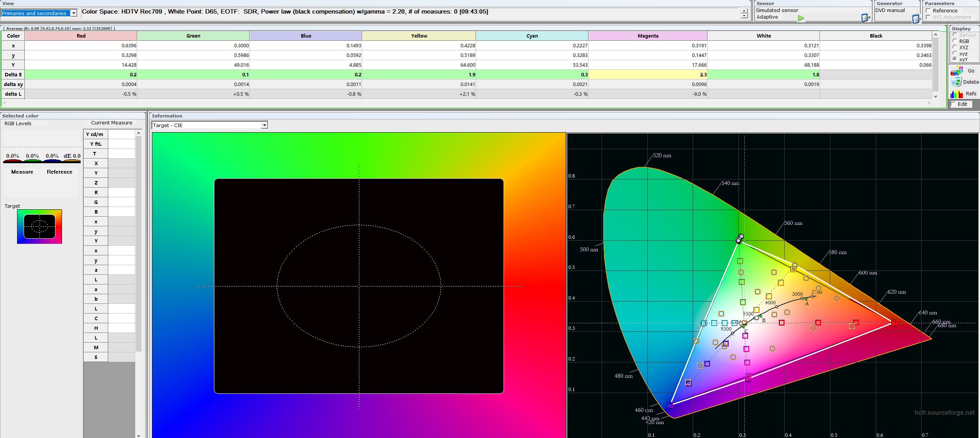Click the Delta E row header
980x438 pixels.
click(13, 74)
